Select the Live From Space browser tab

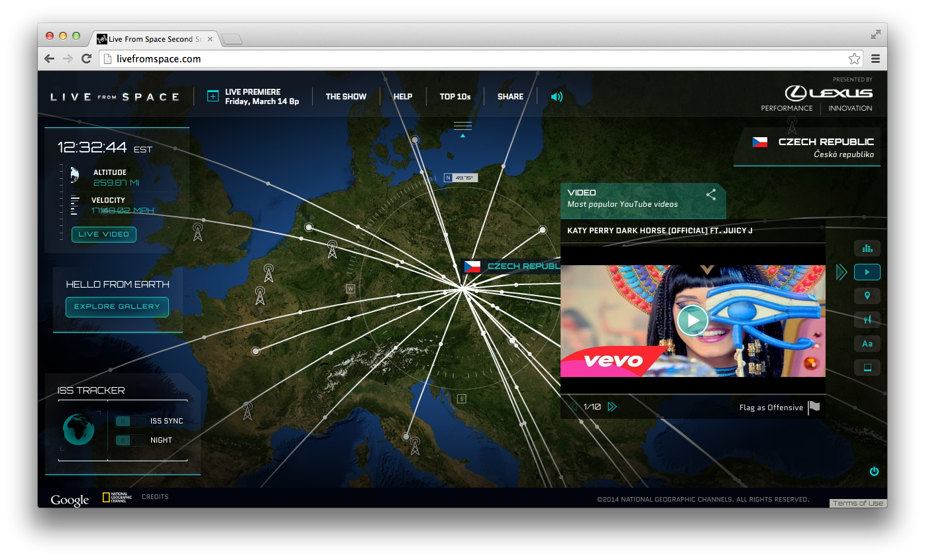tap(154, 39)
